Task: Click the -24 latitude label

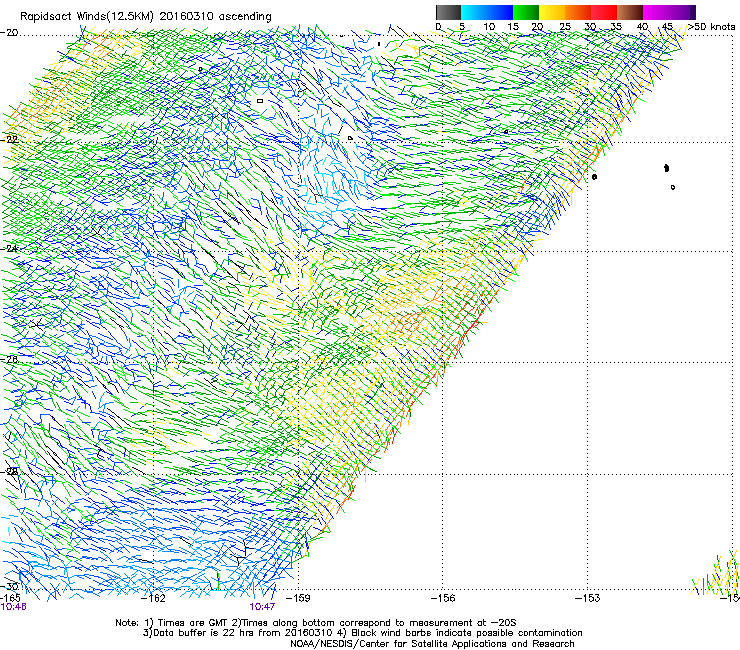Action: pos(9,249)
